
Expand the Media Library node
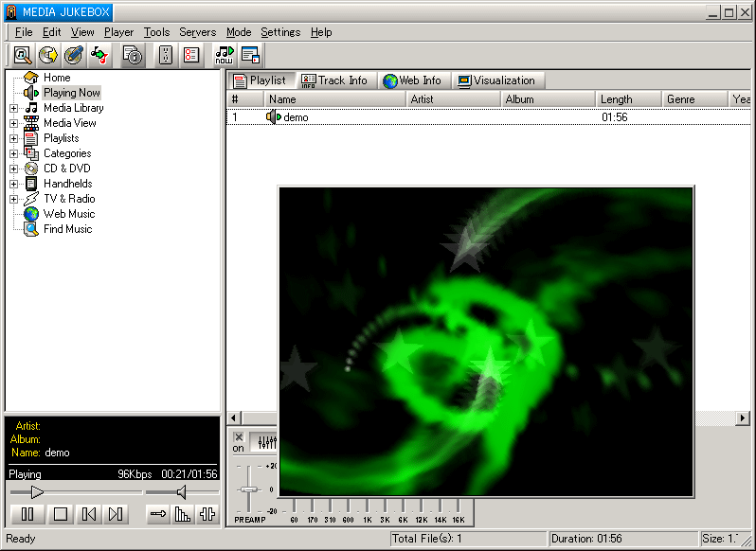point(13,108)
